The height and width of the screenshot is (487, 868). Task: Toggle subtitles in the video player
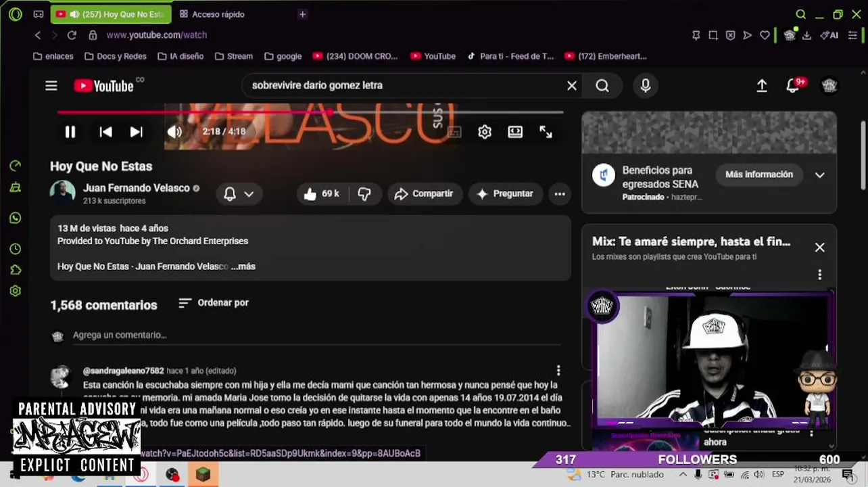(x=454, y=132)
